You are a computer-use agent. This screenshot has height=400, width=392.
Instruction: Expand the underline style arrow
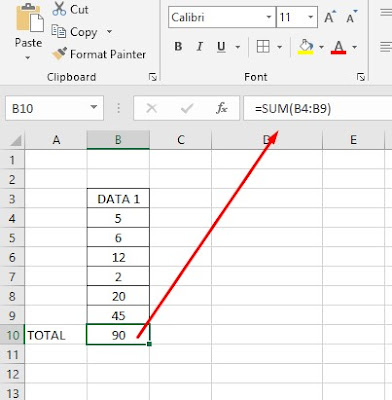click(x=238, y=47)
